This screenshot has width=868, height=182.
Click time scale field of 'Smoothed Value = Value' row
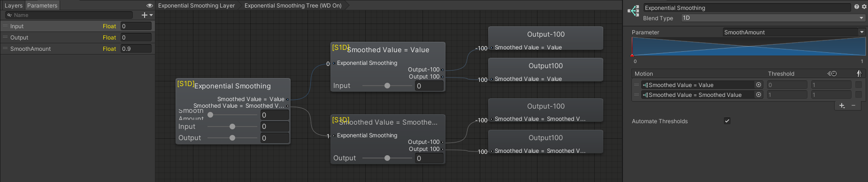click(x=831, y=85)
